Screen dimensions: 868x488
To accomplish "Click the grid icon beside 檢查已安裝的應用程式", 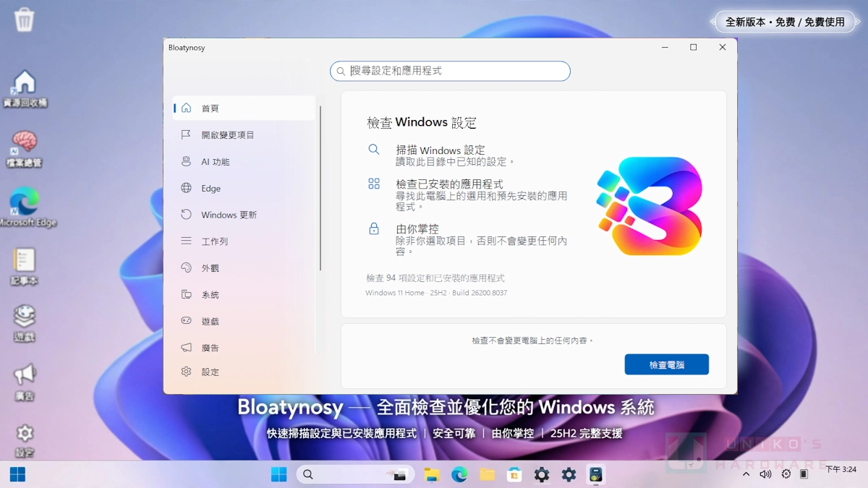I will tap(374, 184).
